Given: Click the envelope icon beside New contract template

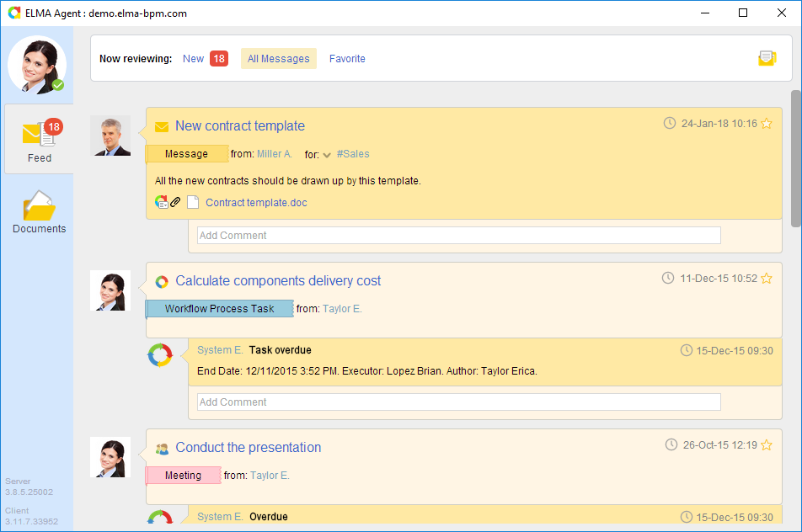Looking at the screenshot, I should tap(162, 127).
